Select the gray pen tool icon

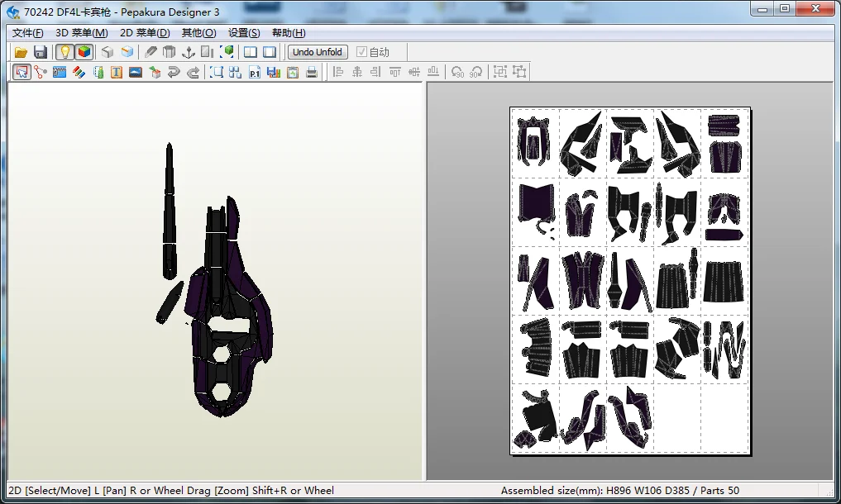[151, 52]
